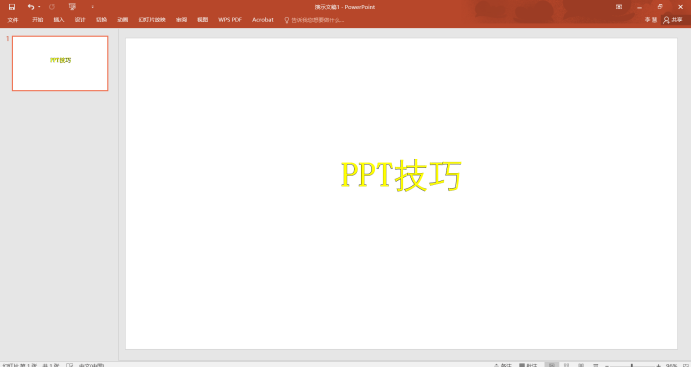
Task: Open the 幻灯片放映 (Slide Show) tab
Action: (x=152, y=20)
